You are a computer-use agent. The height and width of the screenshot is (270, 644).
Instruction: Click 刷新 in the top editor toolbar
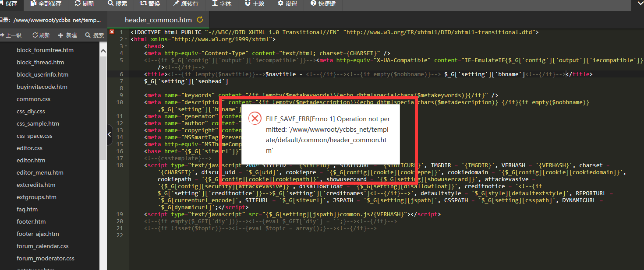click(85, 4)
